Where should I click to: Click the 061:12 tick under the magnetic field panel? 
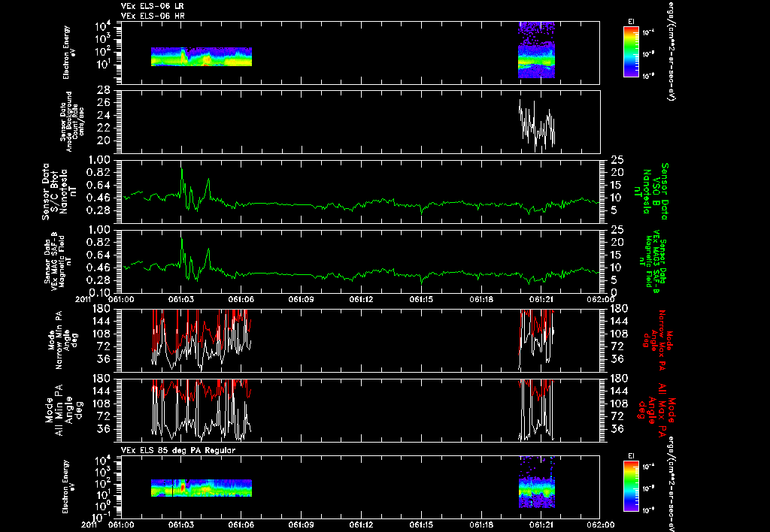(362, 299)
